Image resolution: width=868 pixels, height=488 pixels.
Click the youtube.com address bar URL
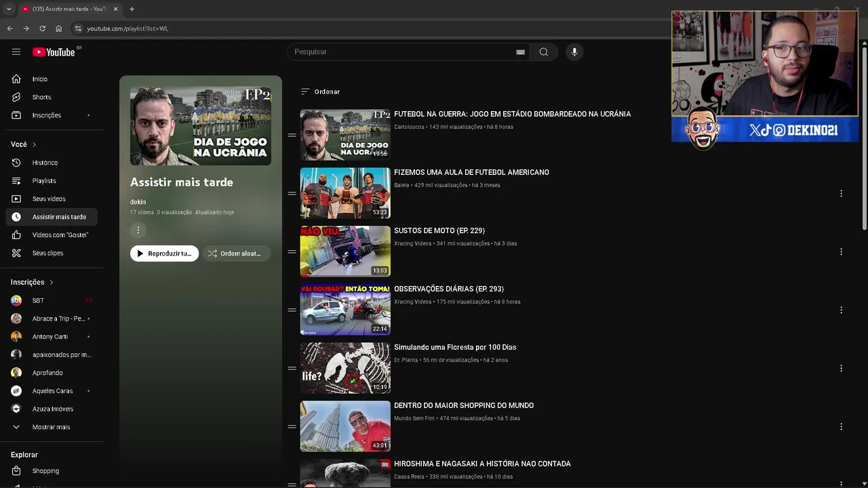click(127, 28)
